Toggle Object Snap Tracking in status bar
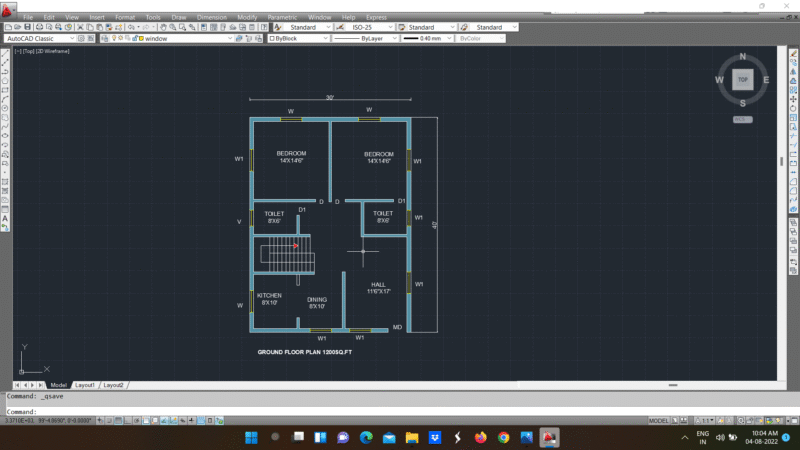This screenshot has height=450, width=800. coord(164,421)
